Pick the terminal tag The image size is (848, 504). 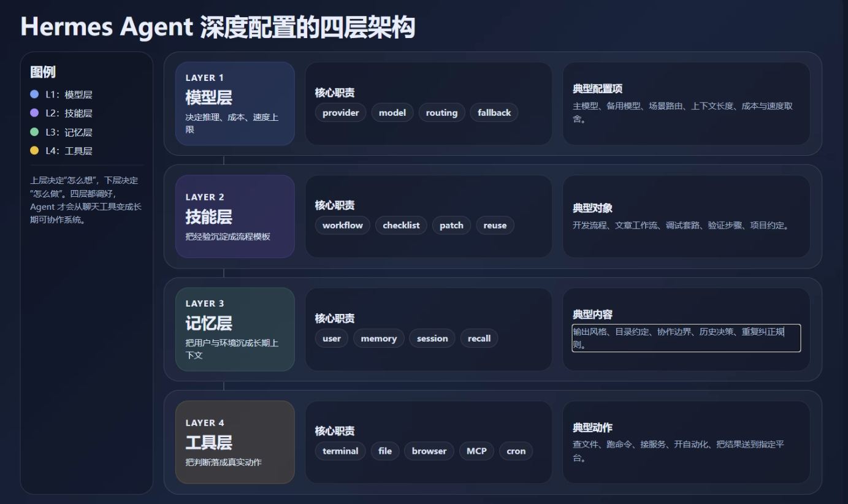tap(340, 451)
